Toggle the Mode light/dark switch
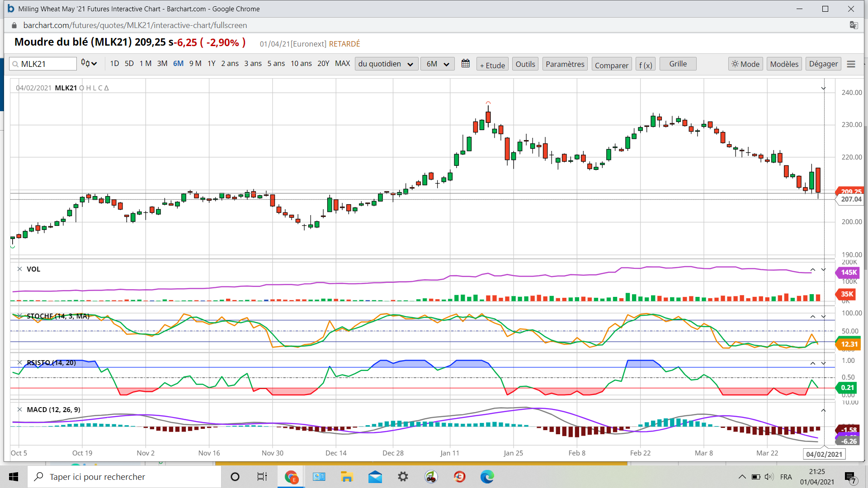Screen dimensions: 868x488 (x=745, y=64)
